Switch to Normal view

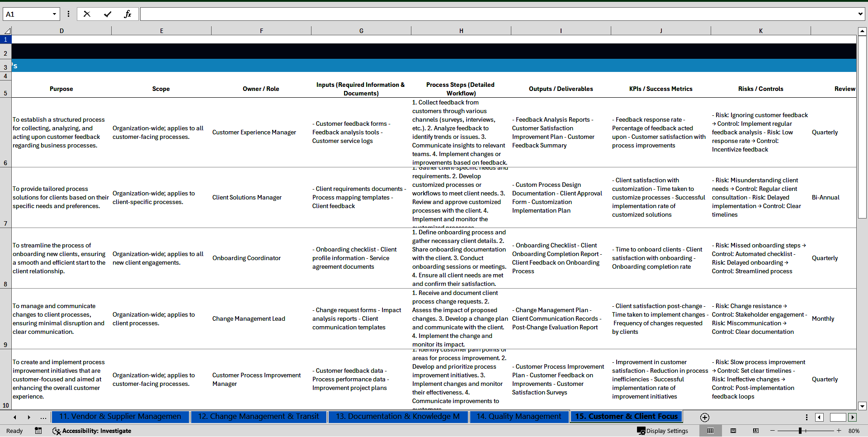(x=710, y=431)
